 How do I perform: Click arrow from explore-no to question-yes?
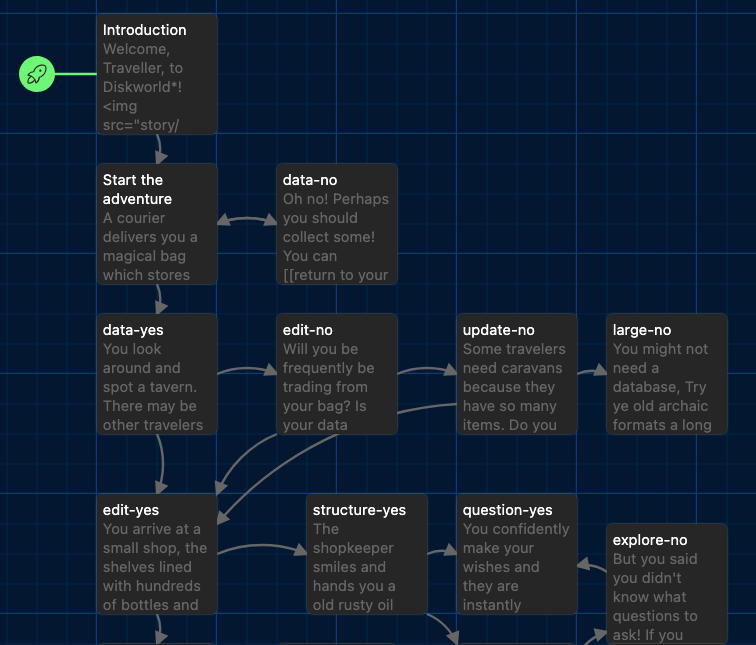(592, 566)
